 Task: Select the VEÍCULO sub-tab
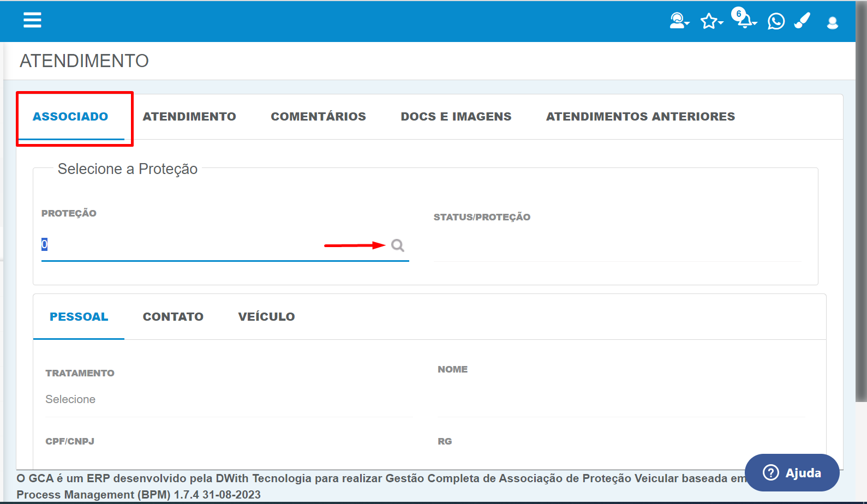pyautogui.click(x=266, y=317)
